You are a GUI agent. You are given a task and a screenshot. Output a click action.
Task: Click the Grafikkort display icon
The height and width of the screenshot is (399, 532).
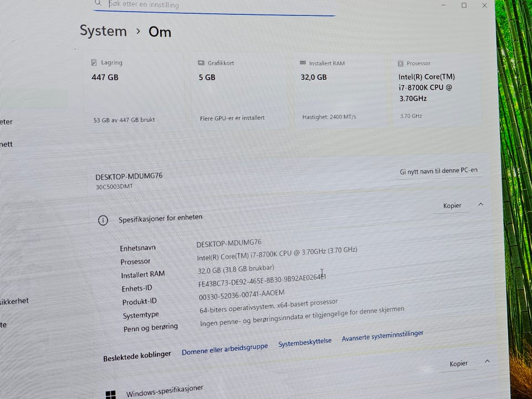pyautogui.click(x=201, y=63)
